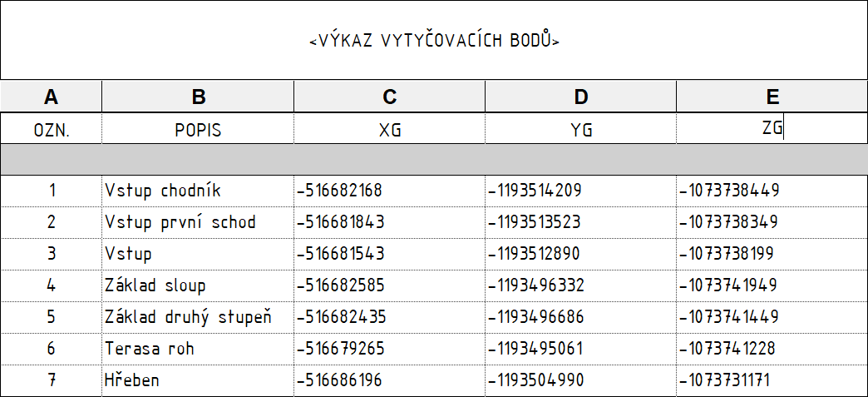Select the schedule title VÝKAZ VYTYČOVACÍCH BODŮ

[x=435, y=41]
